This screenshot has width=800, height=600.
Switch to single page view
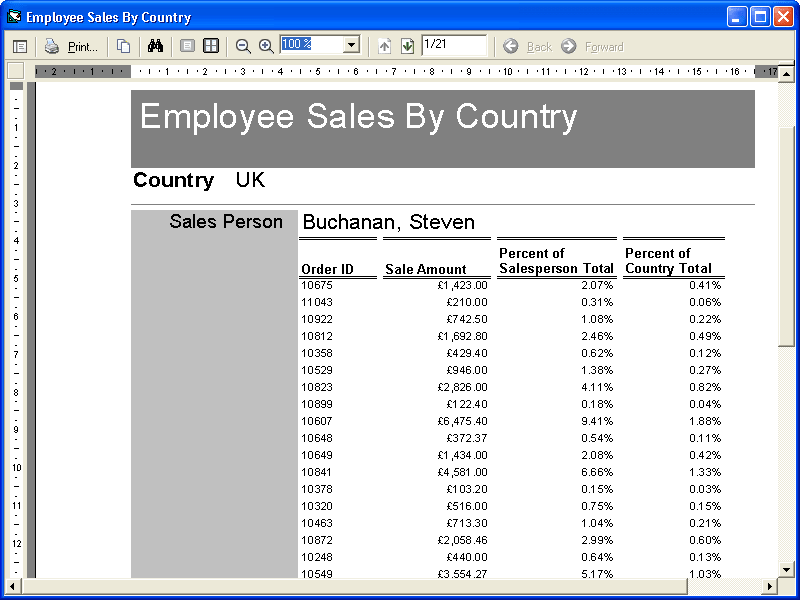[x=187, y=46]
